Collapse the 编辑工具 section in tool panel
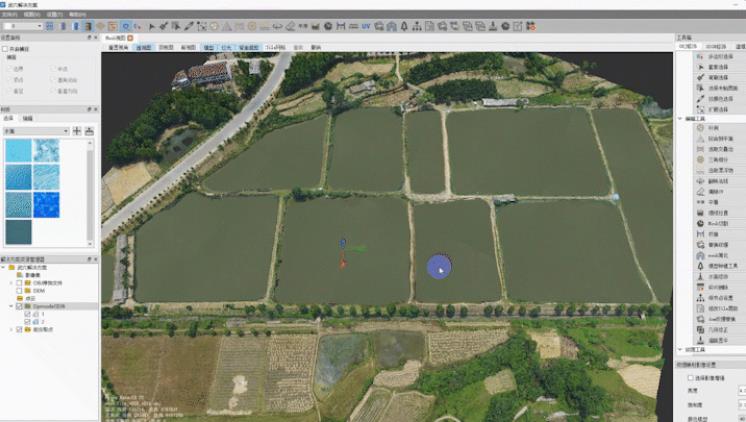 [680, 118]
